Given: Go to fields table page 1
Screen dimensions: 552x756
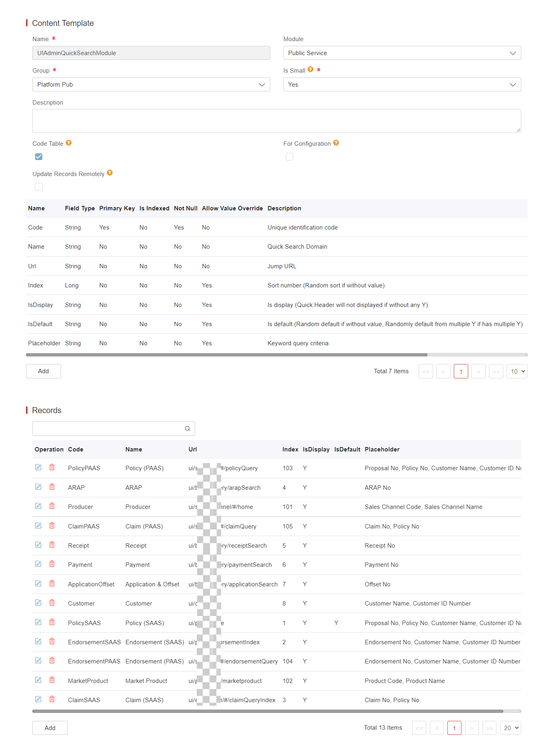Looking at the screenshot, I should pos(461,372).
